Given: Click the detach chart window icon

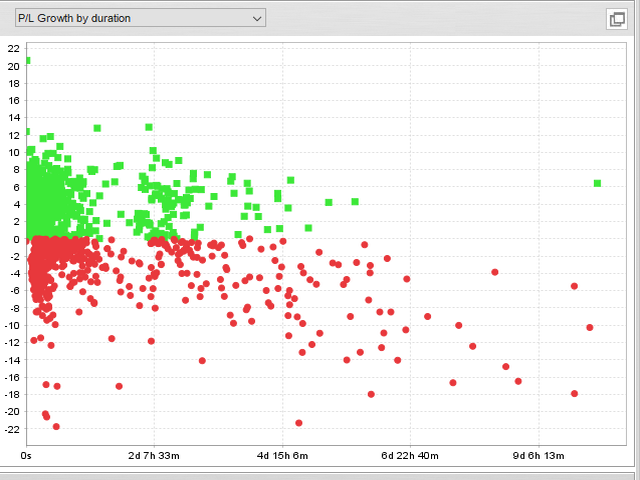Looking at the screenshot, I should click(x=617, y=19).
